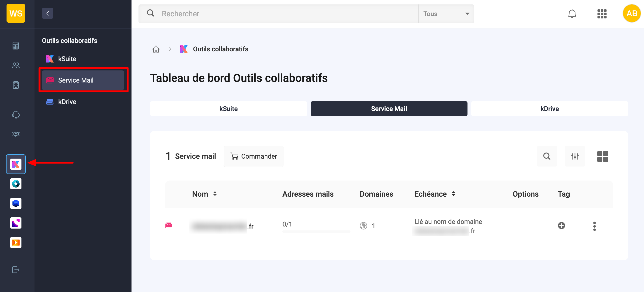Open the blurred .fr mail service name
644x292 pixels.
point(222,226)
